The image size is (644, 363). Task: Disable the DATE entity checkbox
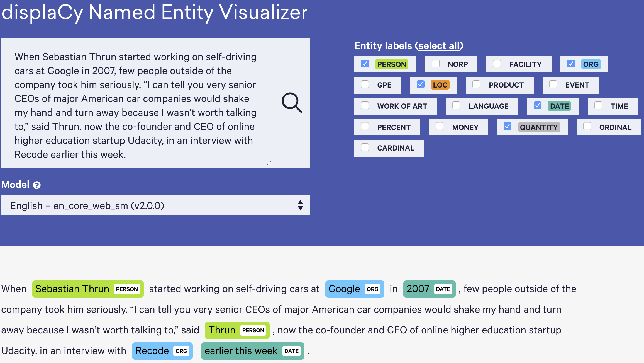coord(537,106)
